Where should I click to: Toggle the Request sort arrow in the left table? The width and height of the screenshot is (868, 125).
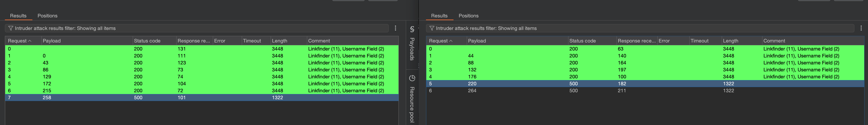[x=30, y=41]
